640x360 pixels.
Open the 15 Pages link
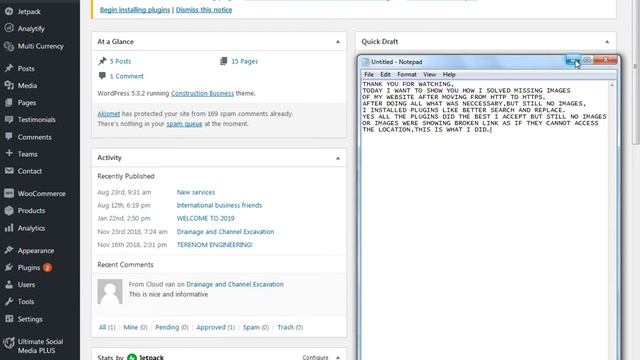(x=244, y=61)
